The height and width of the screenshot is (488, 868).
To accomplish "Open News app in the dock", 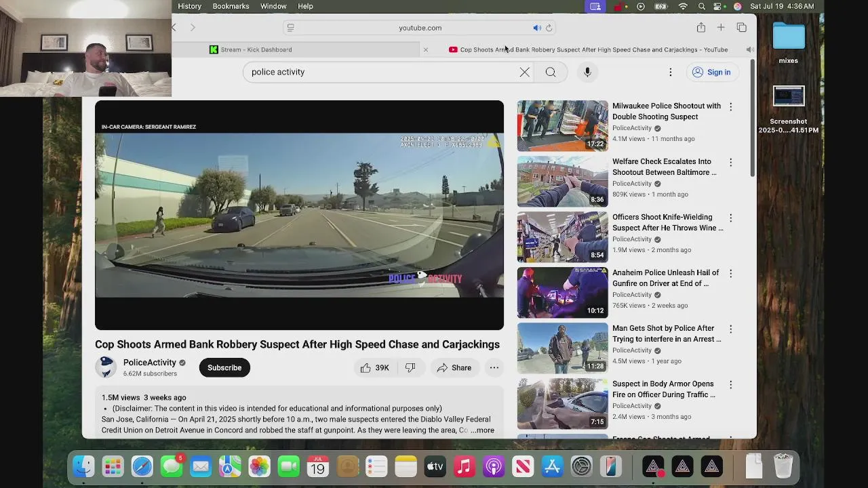I will pos(523,466).
